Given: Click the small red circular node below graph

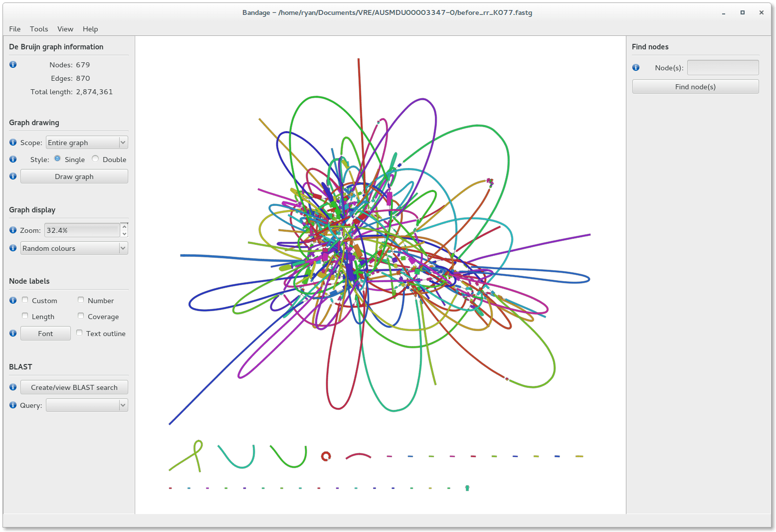Looking at the screenshot, I should (x=326, y=456).
